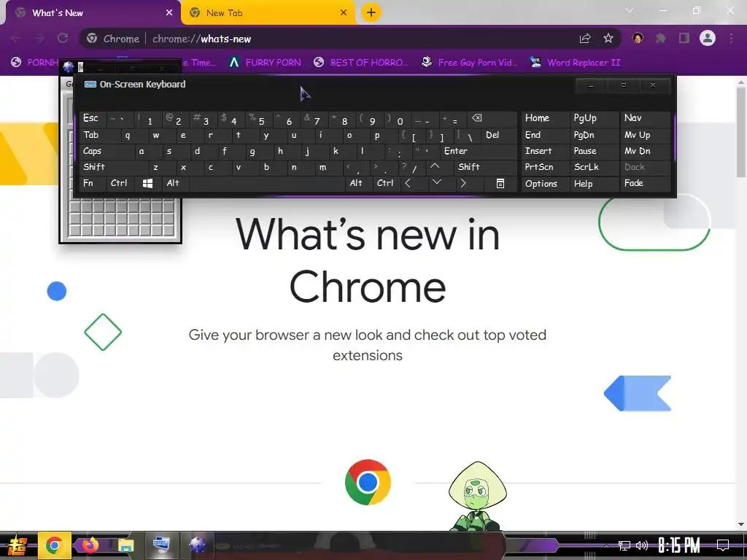Click the page's vertical scrollbar thumb
747x560 pixels.
741,133
